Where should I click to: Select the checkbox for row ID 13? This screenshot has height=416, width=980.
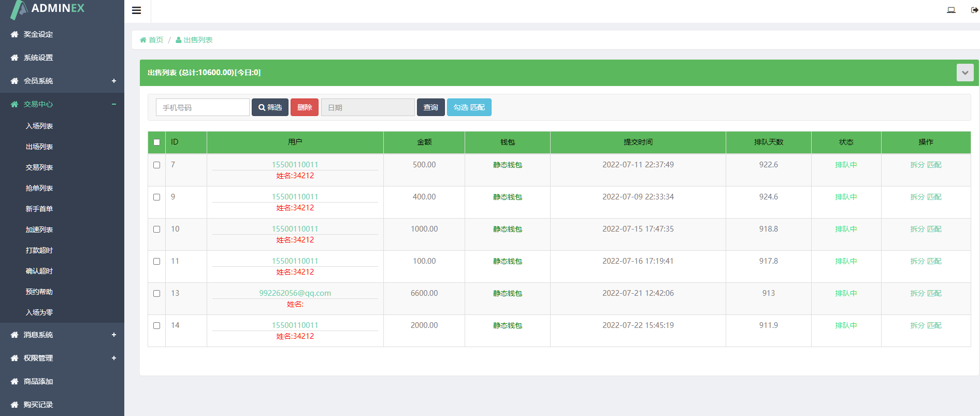point(156,293)
